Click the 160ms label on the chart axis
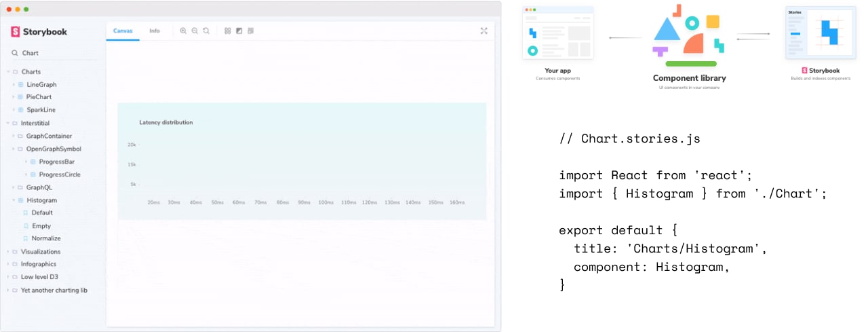The image size is (868, 332). click(x=457, y=202)
